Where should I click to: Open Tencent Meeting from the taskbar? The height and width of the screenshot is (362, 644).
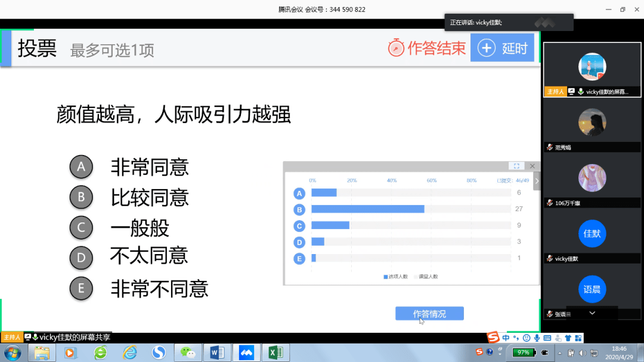245,352
